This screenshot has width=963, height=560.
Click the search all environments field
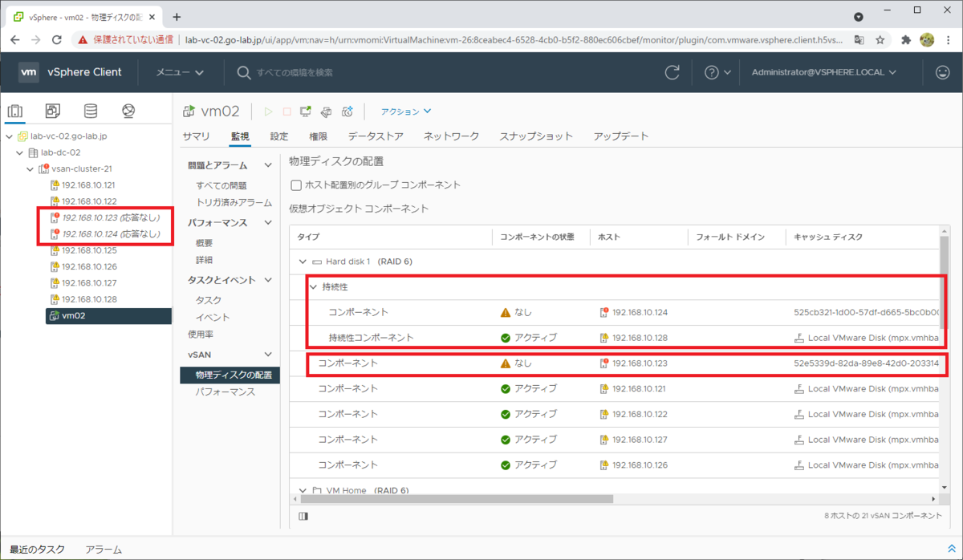[295, 72]
